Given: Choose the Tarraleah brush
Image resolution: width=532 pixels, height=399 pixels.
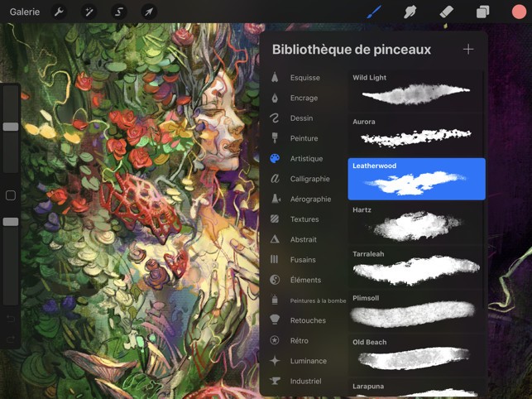Looking at the screenshot, I should [x=416, y=267].
